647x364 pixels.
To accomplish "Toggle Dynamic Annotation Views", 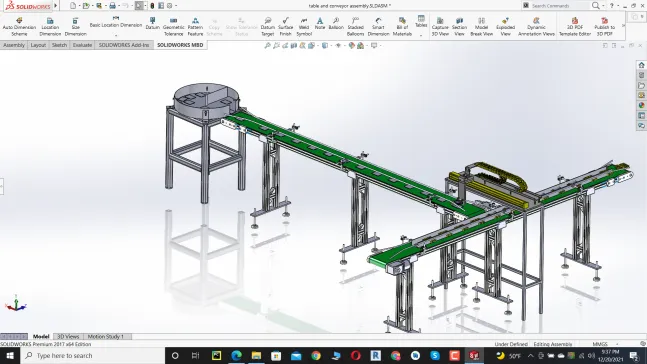I will click(536, 27).
